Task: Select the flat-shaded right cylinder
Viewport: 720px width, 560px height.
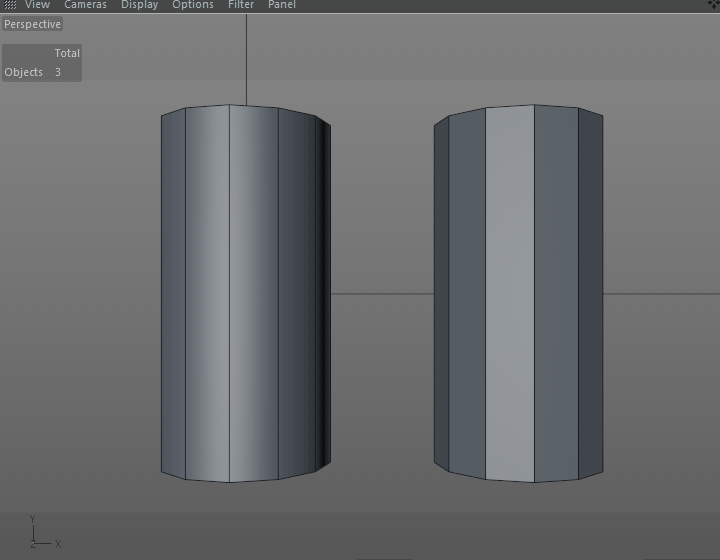Action: click(518, 294)
